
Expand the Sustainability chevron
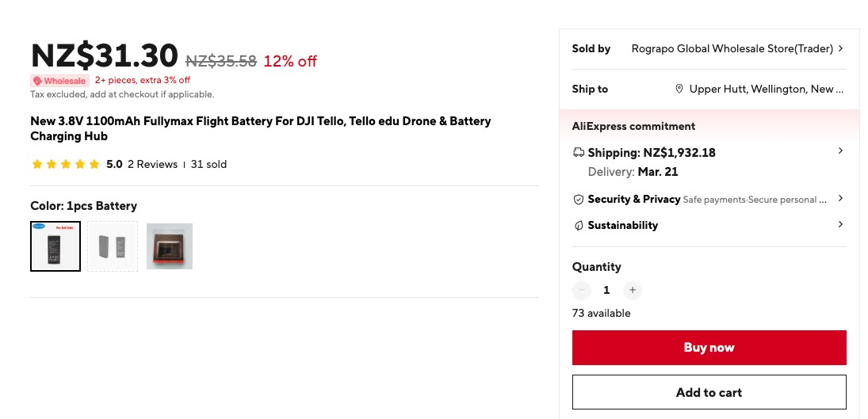pos(840,225)
